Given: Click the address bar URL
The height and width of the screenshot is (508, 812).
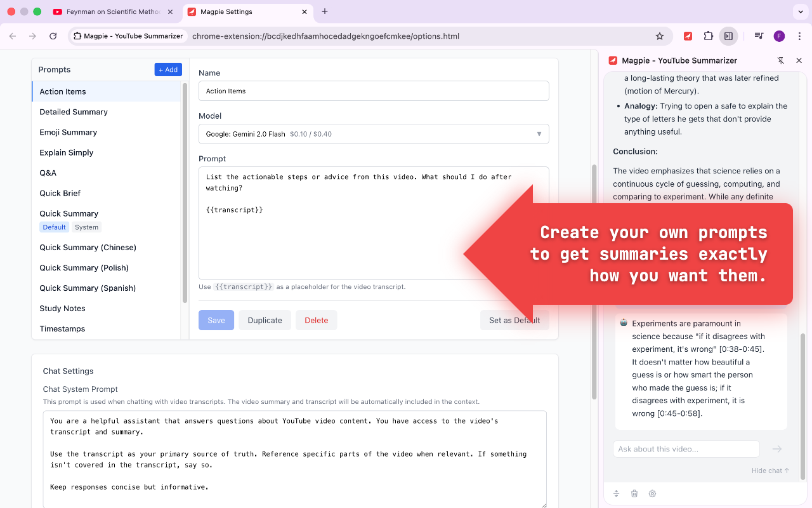Looking at the screenshot, I should 325,36.
